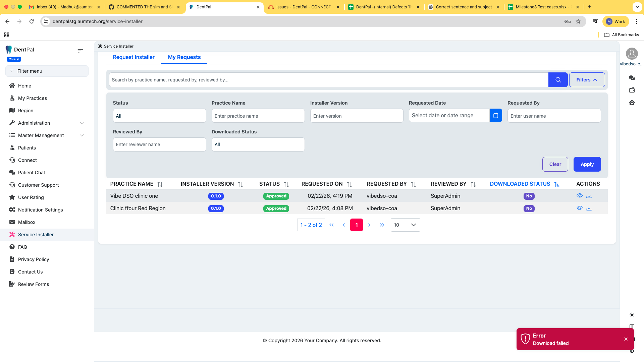Click the Clear filters button

pos(555,164)
